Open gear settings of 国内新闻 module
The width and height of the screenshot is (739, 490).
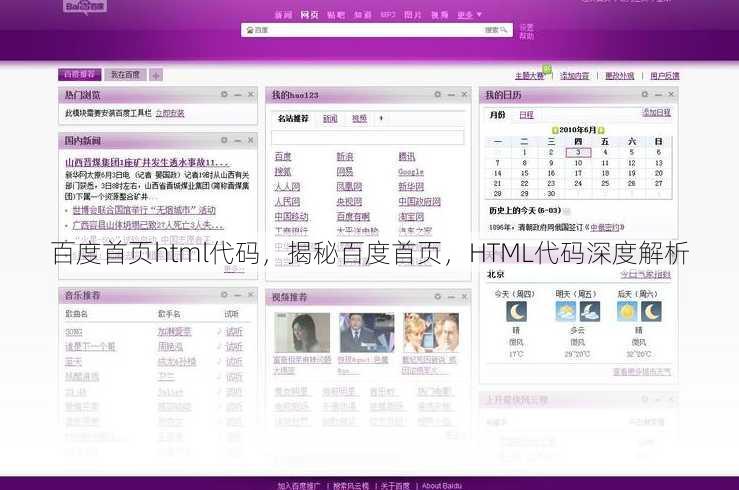click(224, 140)
